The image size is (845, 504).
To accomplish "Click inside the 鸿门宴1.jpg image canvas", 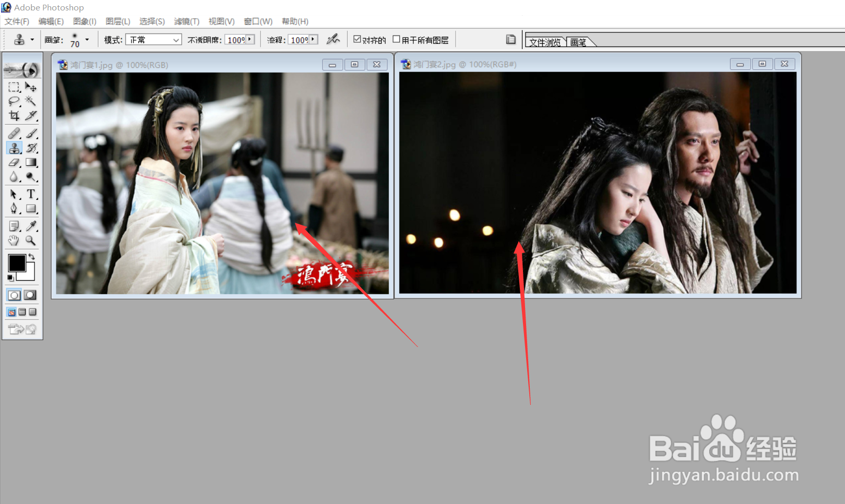I will (x=222, y=183).
